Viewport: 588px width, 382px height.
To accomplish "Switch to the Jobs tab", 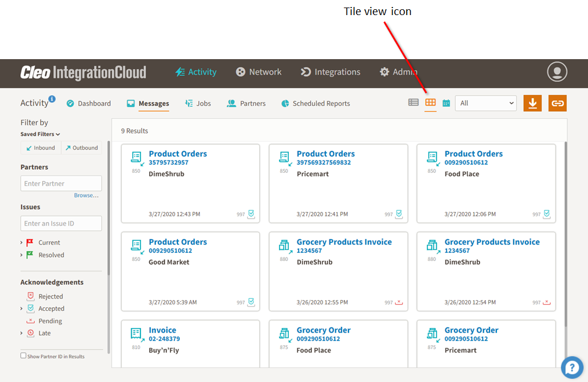I will pyautogui.click(x=198, y=104).
